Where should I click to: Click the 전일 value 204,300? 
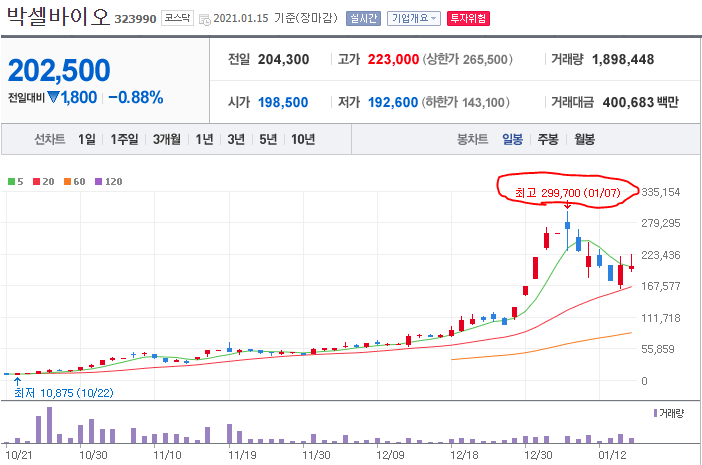coord(283,60)
